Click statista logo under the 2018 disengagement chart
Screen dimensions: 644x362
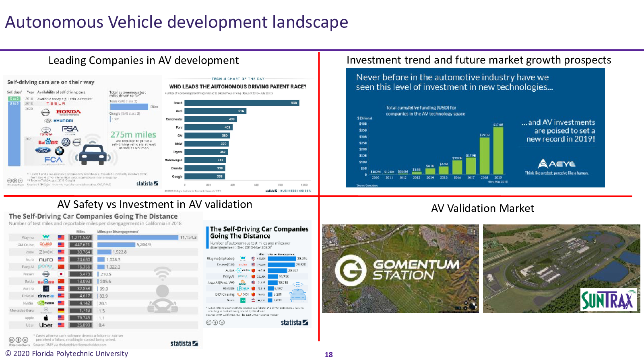[184, 343]
